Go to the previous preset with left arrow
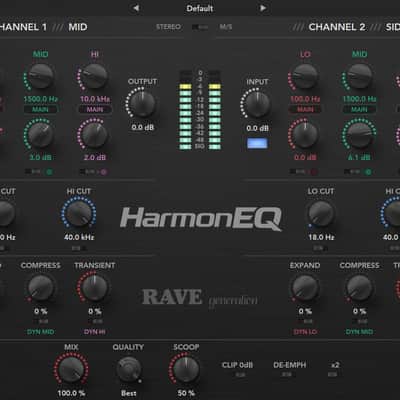 coord(136,8)
